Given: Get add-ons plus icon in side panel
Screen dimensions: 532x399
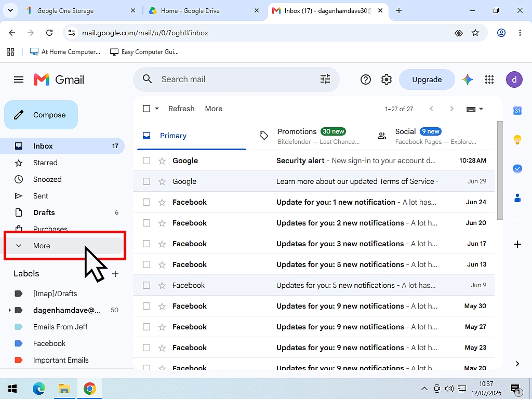Looking at the screenshot, I should (x=517, y=244).
